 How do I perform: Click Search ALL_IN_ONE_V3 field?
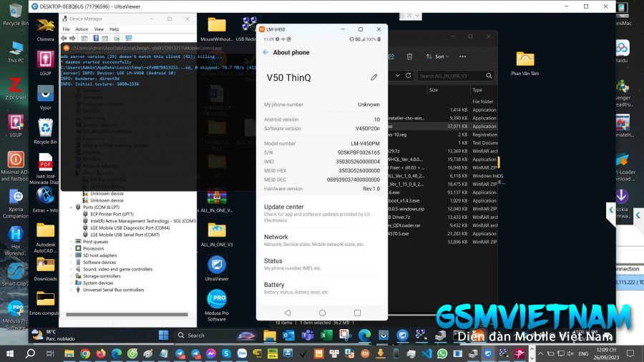(x=455, y=76)
